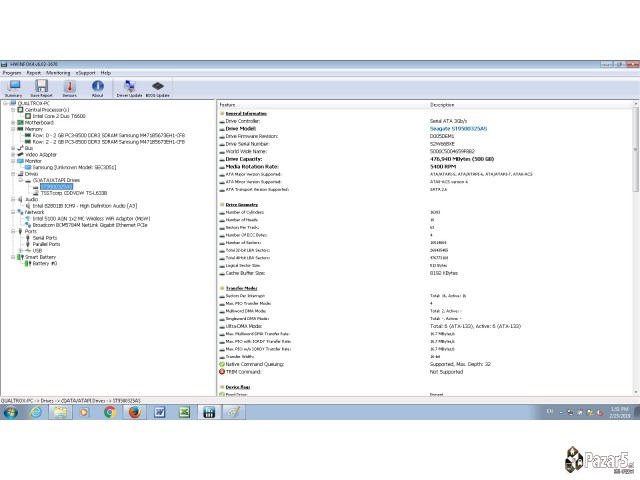Viewport: 640px width, 480px height.
Task: Click the BIOS Update chip icon
Action: click(157, 89)
